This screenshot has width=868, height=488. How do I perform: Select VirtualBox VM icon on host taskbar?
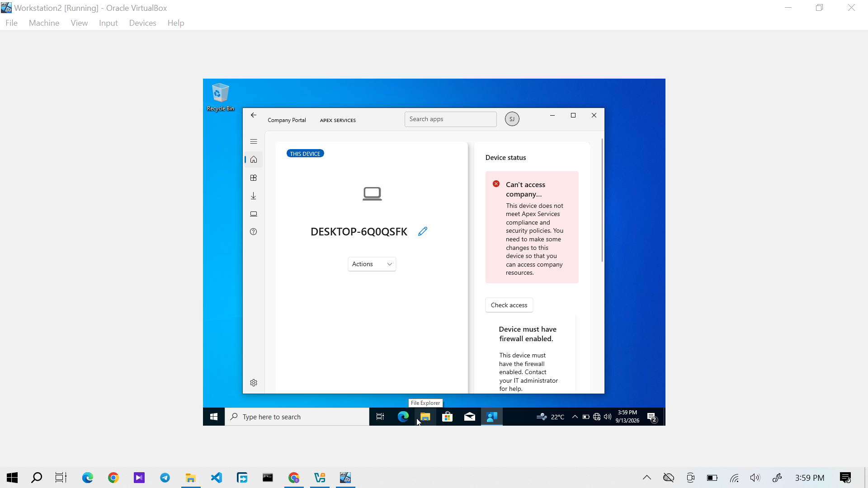pyautogui.click(x=345, y=478)
